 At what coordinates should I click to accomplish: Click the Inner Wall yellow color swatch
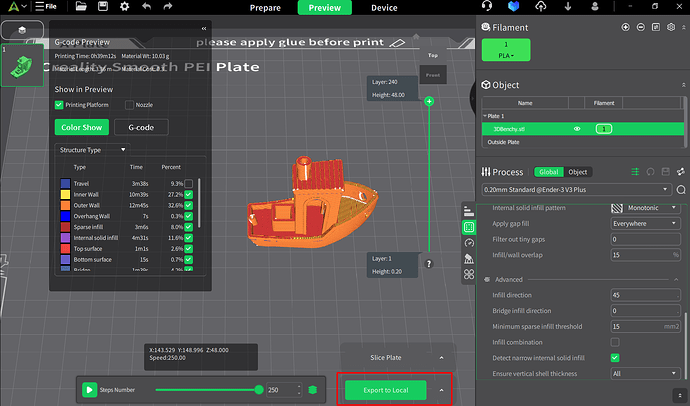[65, 194]
